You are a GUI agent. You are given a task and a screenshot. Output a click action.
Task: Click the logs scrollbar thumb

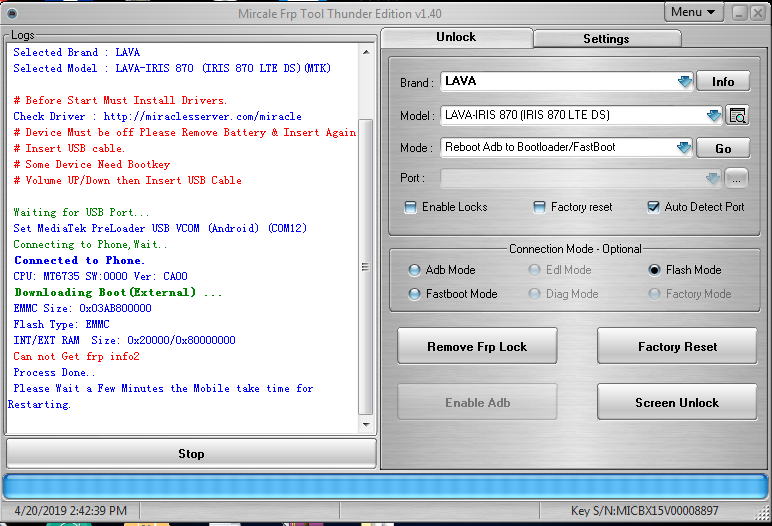[x=365, y=267]
